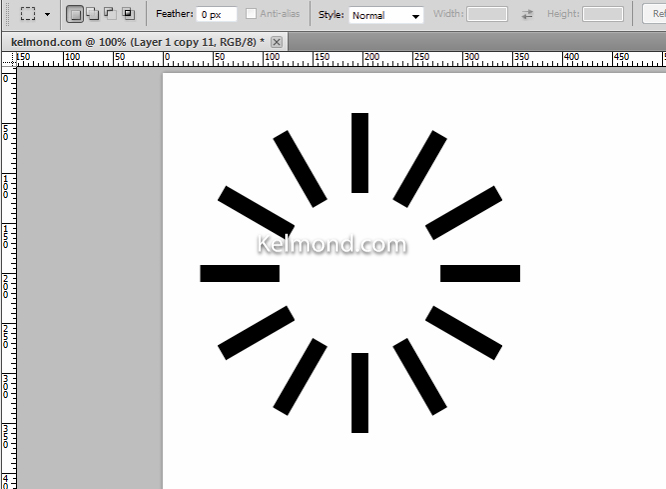Select the Intersect with selection icon
The width and height of the screenshot is (666, 489).
click(128, 14)
